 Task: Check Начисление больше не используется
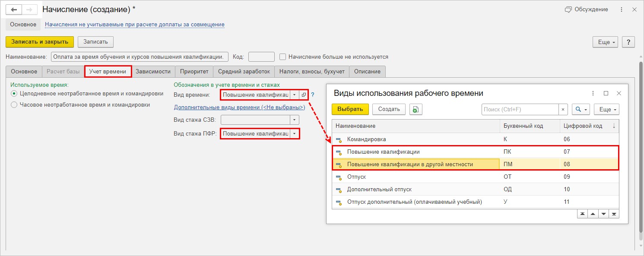(x=283, y=57)
